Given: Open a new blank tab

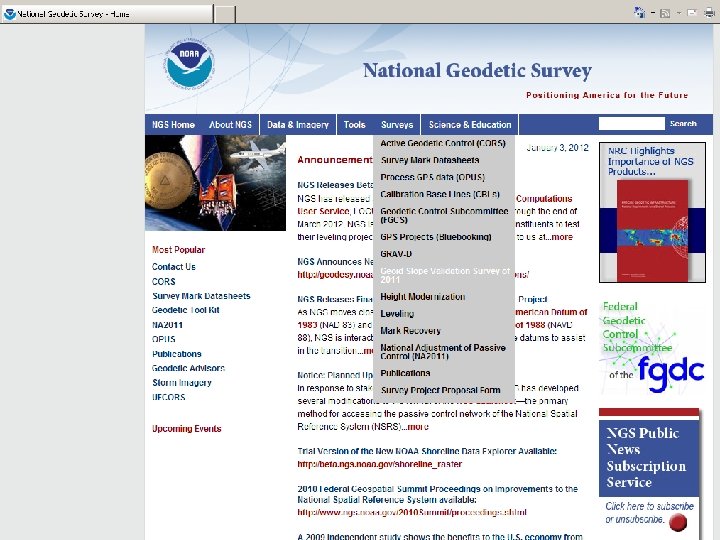Looking at the screenshot, I should 225,14.
